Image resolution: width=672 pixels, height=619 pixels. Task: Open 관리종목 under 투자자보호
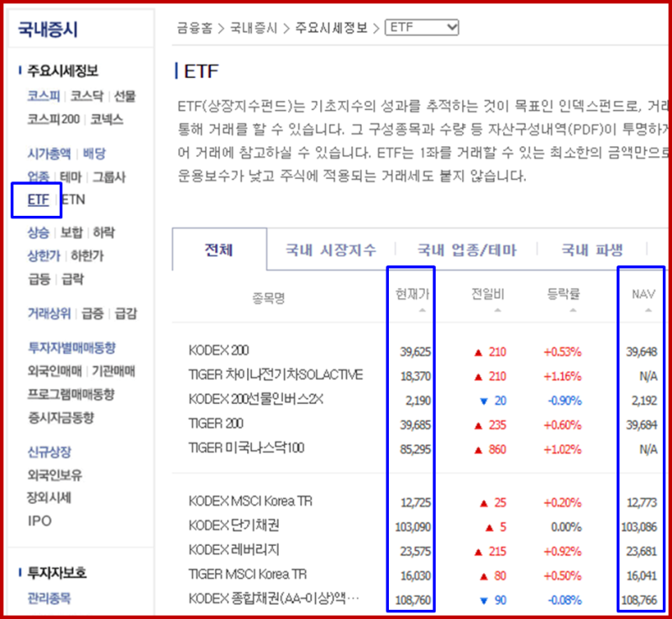[49, 598]
